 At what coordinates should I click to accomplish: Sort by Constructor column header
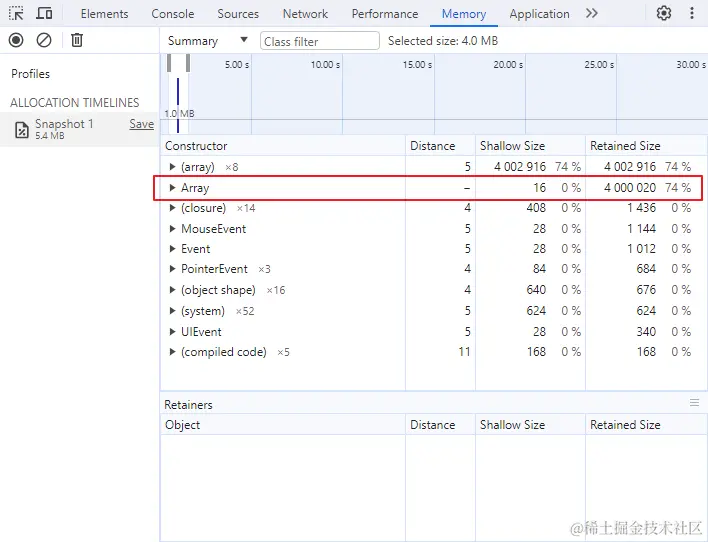pos(283,145)
